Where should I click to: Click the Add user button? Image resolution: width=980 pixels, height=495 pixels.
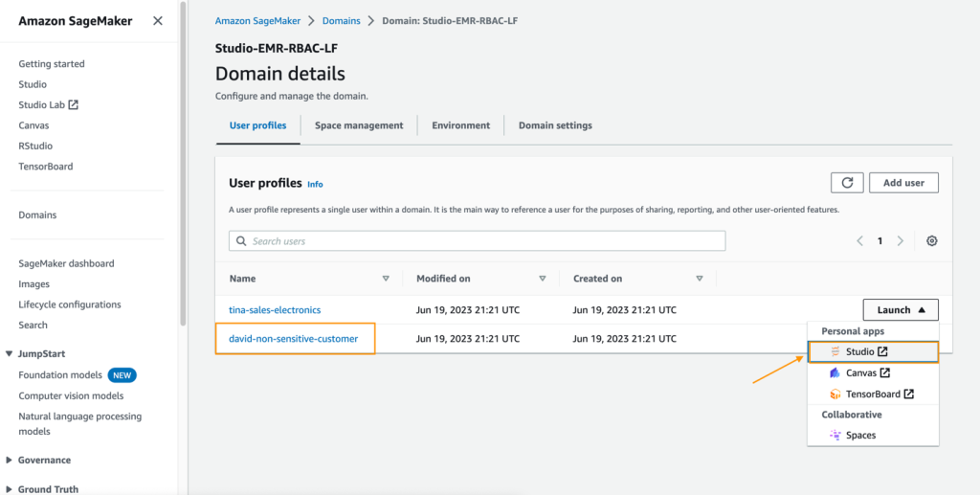click(903, 183)
